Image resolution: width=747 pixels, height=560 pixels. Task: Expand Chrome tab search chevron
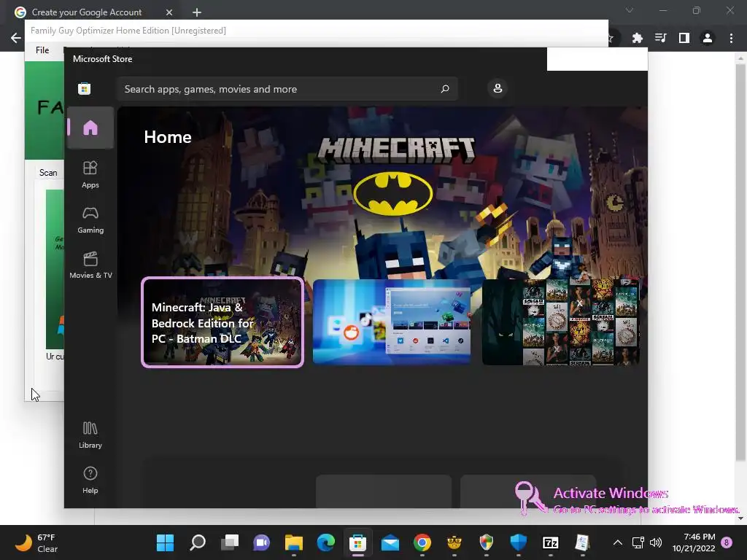[x=630, y=10]
